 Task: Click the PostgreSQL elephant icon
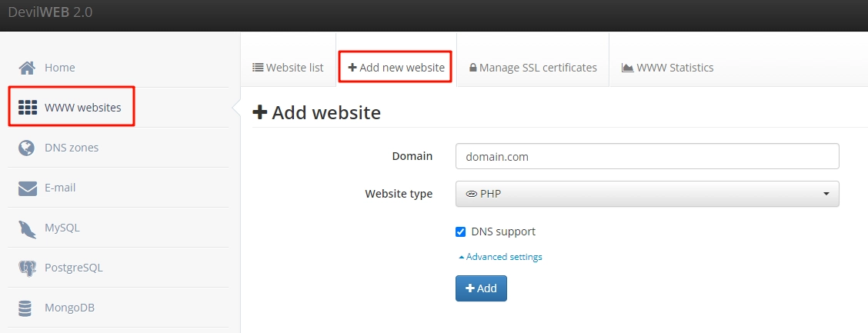click(27, 268)
